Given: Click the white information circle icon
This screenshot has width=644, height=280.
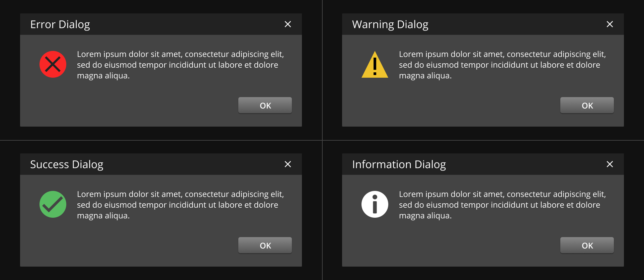Looking at the screenshot, I should [374, 204].
